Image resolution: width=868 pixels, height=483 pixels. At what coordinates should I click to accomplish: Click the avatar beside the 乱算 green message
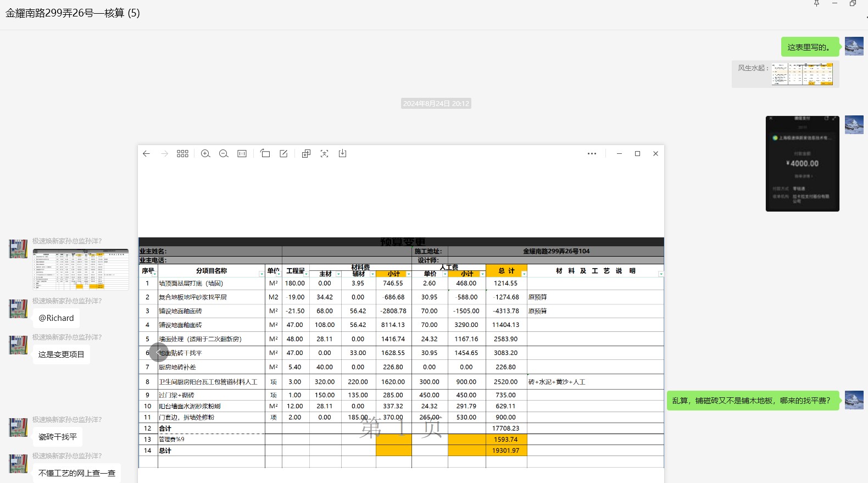854,400
